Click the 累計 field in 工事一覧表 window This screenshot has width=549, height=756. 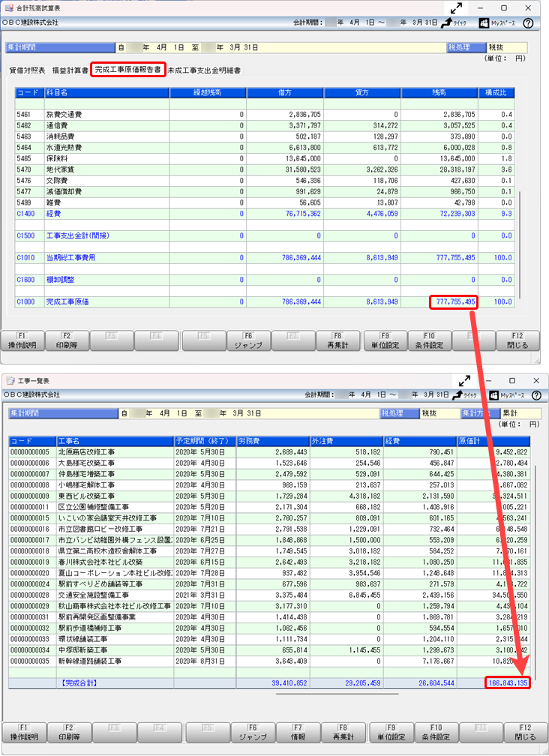click(520, 414)
